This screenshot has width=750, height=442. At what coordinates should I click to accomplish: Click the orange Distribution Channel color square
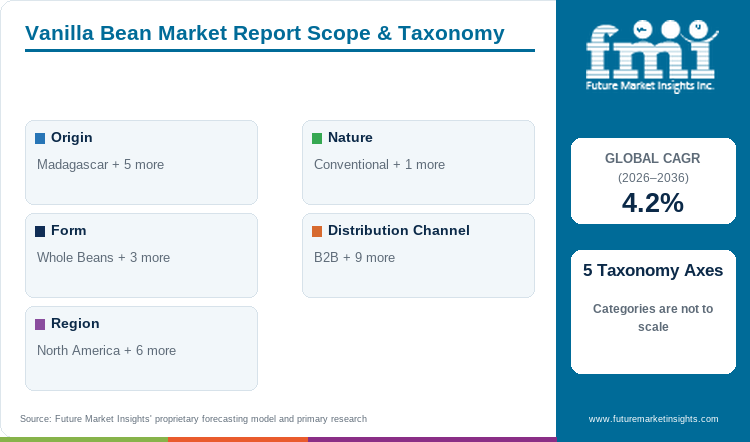pyautogui.click(x=317, y=232)
